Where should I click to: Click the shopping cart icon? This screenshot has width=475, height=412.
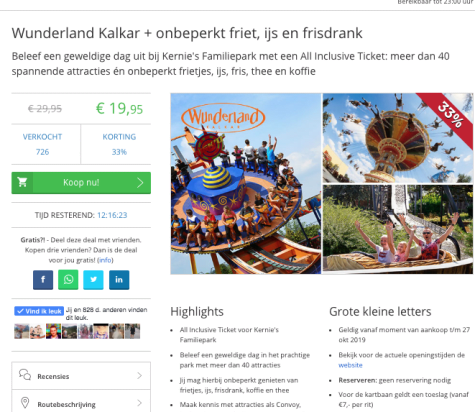tap(22, 182)
